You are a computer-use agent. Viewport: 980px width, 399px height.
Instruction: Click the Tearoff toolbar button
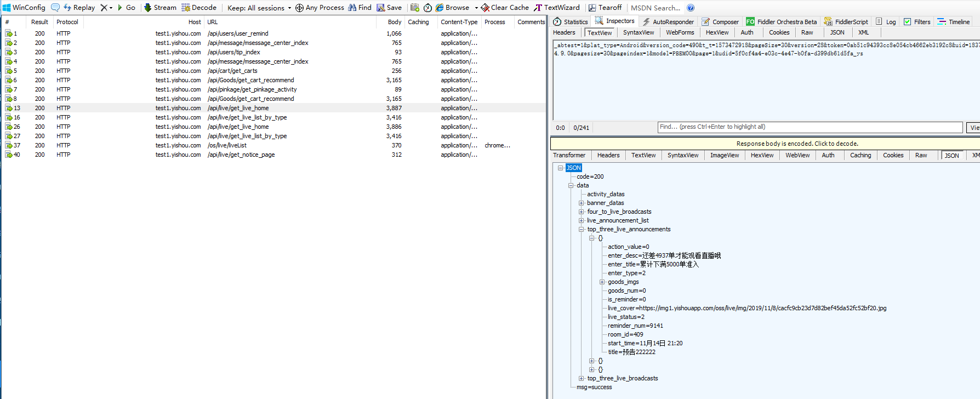605,8
